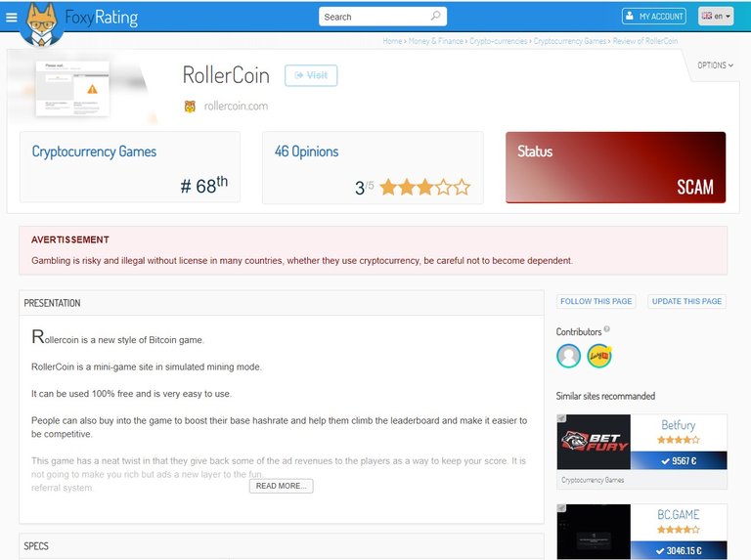Open the BC.GAME thumbnail image

(x=594, y=532)
